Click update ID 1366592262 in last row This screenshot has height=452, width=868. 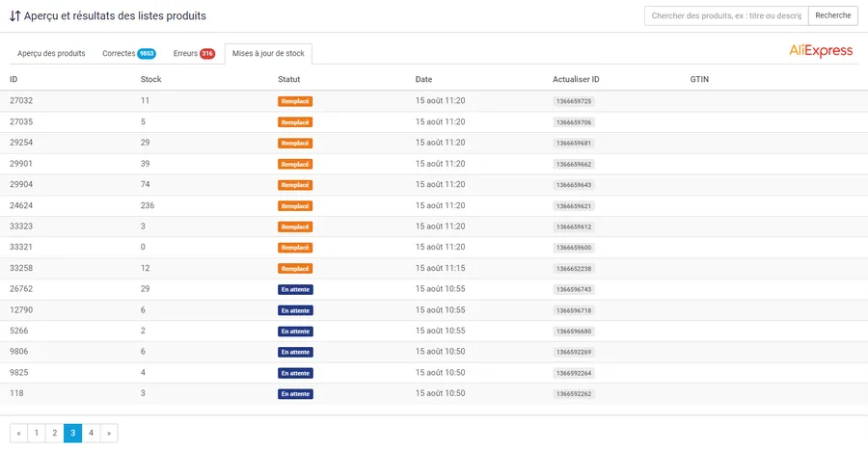[x=574, y=394]
